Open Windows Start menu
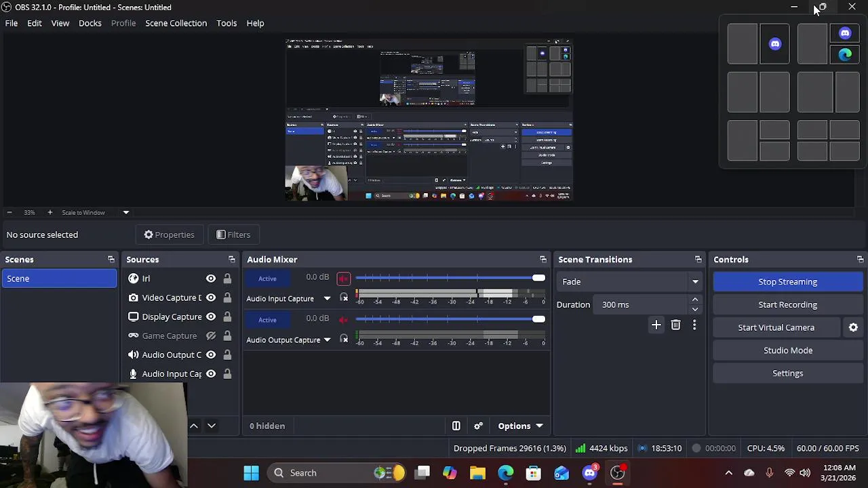 tap(251, 473)
